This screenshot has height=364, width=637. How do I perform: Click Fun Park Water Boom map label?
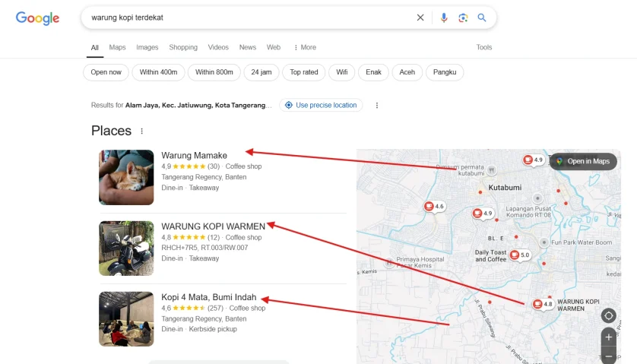coord(582,242)
